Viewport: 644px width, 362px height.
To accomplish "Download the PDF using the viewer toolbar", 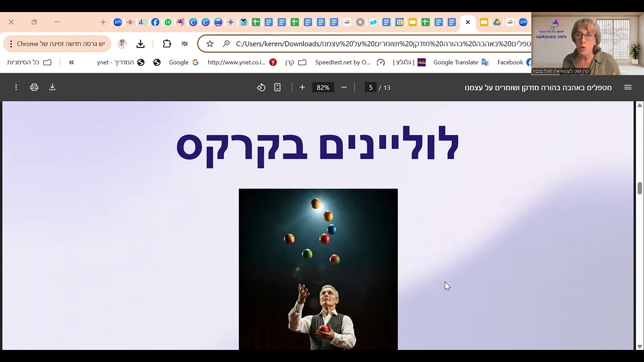I will pyautogui.click(x=52, y=87).
